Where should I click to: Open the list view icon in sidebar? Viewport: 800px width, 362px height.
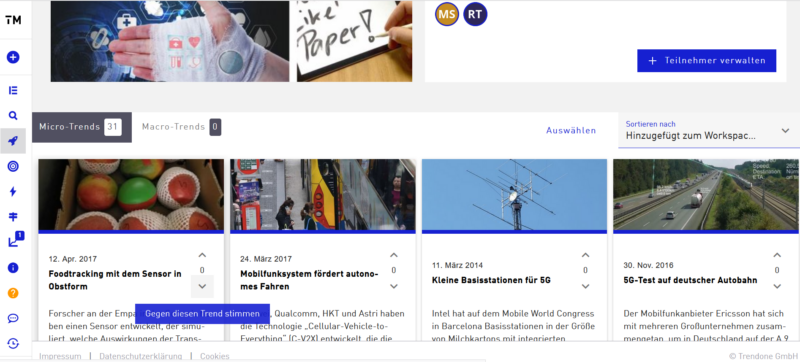pyautogui.click(x=13, y=91)
